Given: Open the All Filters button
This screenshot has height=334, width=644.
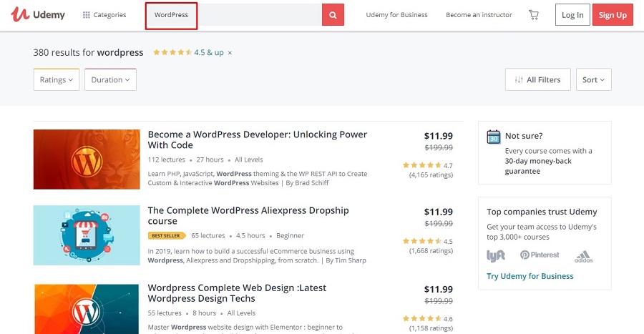Looking at the screenshot, I should 537,79.
